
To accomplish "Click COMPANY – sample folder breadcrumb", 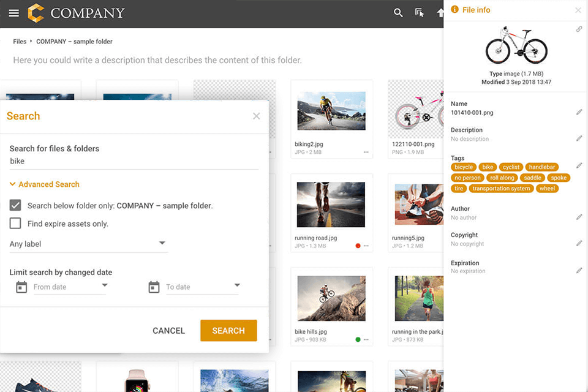I will 74,41.
